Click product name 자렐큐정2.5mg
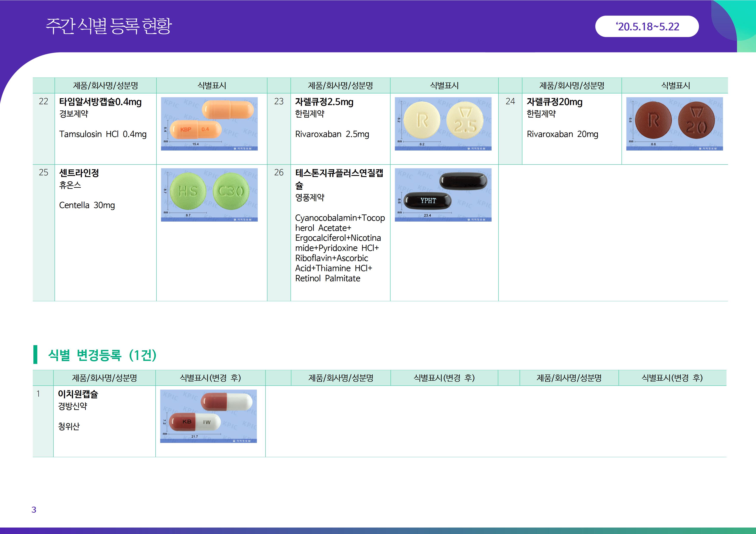The width and height of the screenshot is (756, 534). (x=324, y=102)
